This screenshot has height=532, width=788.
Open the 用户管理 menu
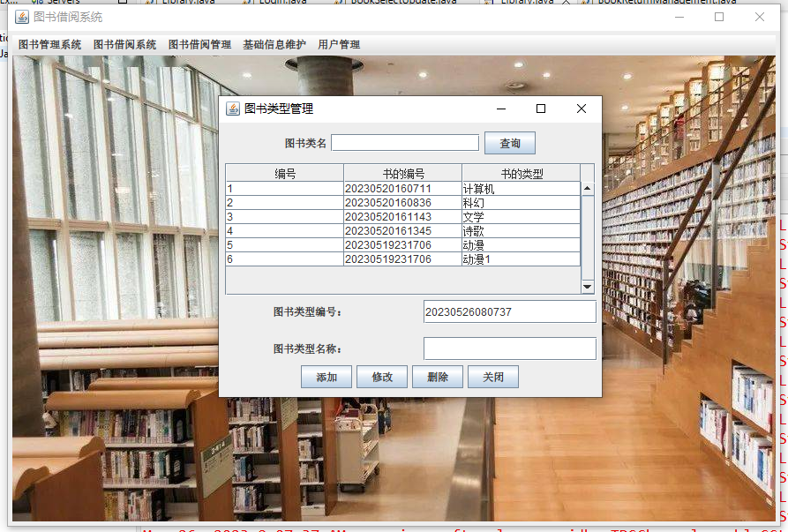tap(339, 45)
